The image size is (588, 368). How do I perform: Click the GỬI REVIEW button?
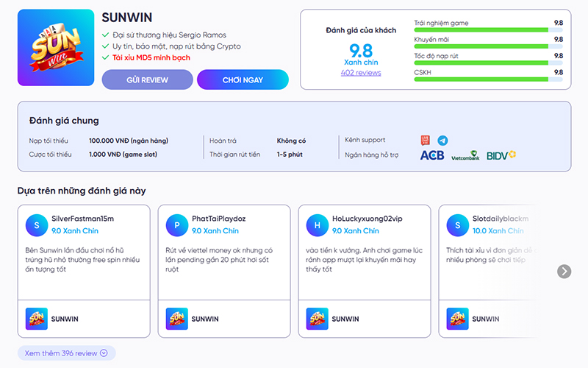coord(148,79)
